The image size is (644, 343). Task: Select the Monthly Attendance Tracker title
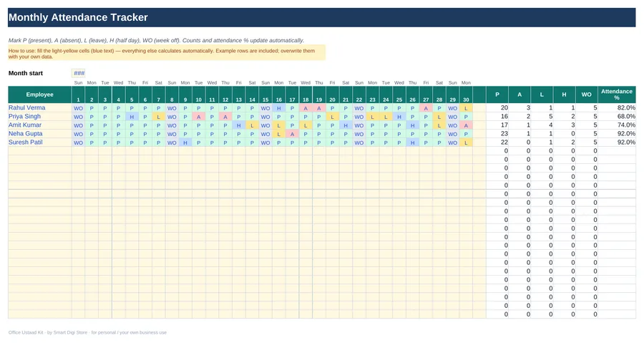[x=78, y=17]
